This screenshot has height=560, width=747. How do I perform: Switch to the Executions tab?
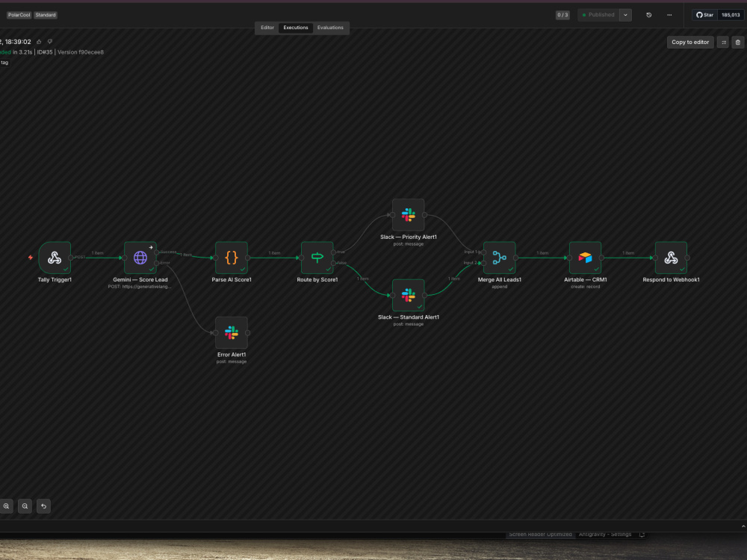click(x=296, y=28)
